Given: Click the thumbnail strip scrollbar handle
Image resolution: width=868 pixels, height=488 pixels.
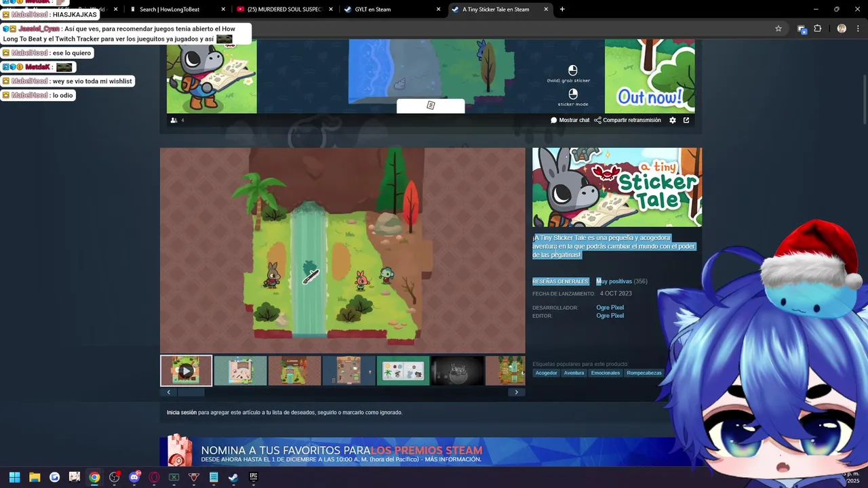Looking at the screenshot, I should point(191,392).
